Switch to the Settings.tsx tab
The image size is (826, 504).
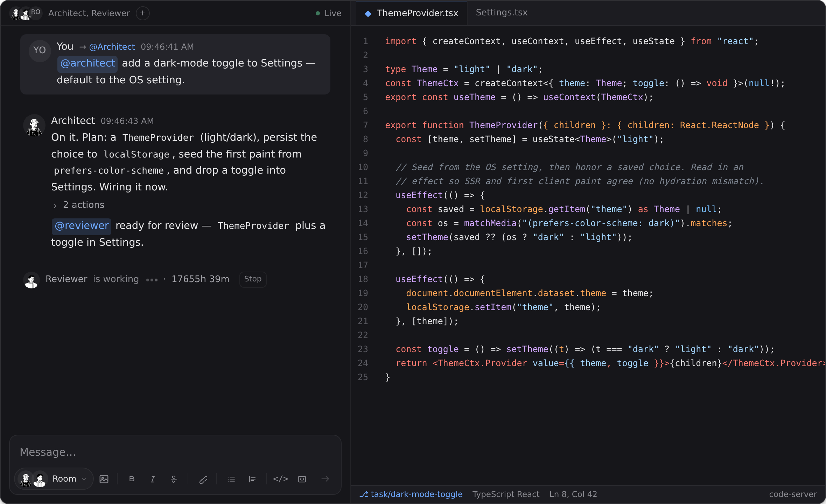click(502, 13)
